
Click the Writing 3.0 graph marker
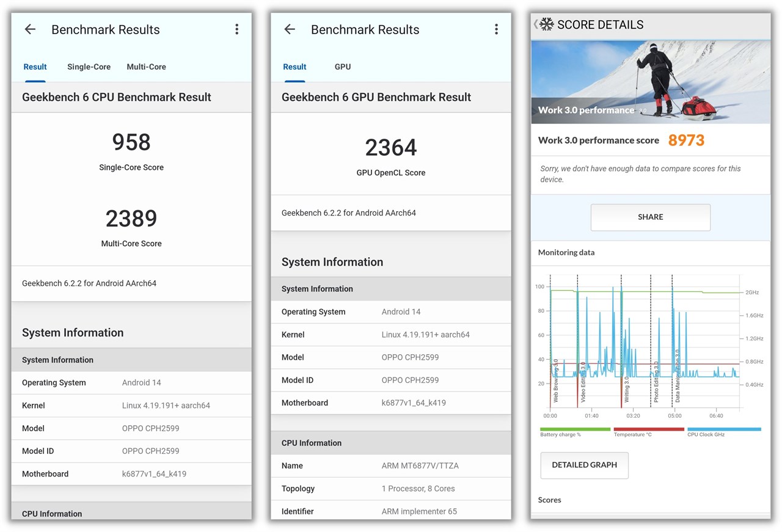tap(626, 389)
